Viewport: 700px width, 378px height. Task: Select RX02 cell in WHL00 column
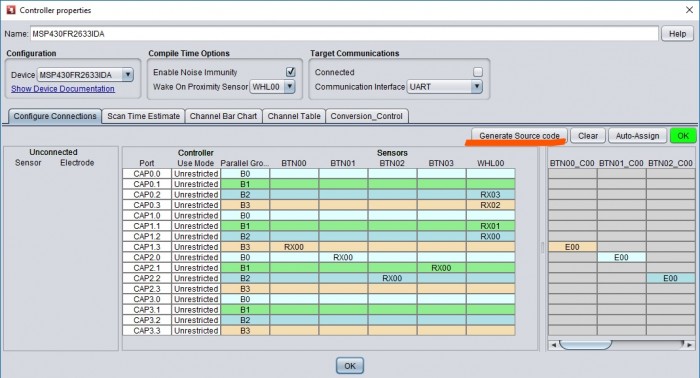(490, 205)
